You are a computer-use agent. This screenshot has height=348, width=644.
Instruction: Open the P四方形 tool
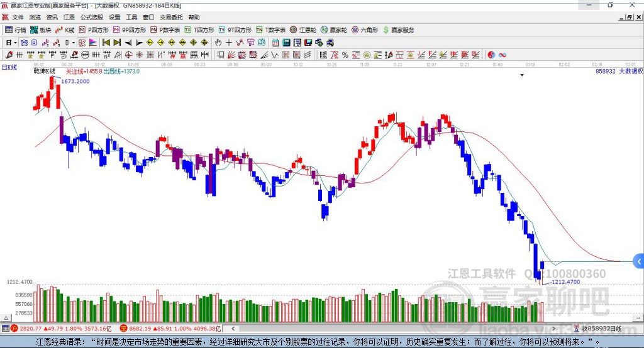94,30
